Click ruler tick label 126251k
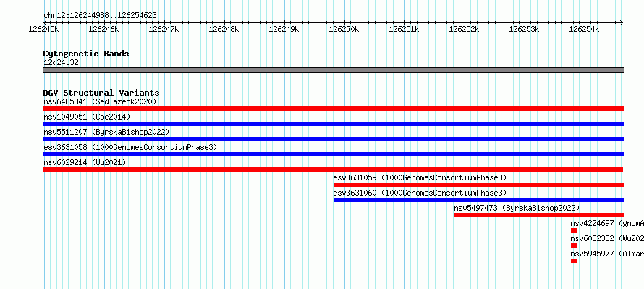This screenshot has width=644, height=289. pyautogui.click(x=404, y=29)
